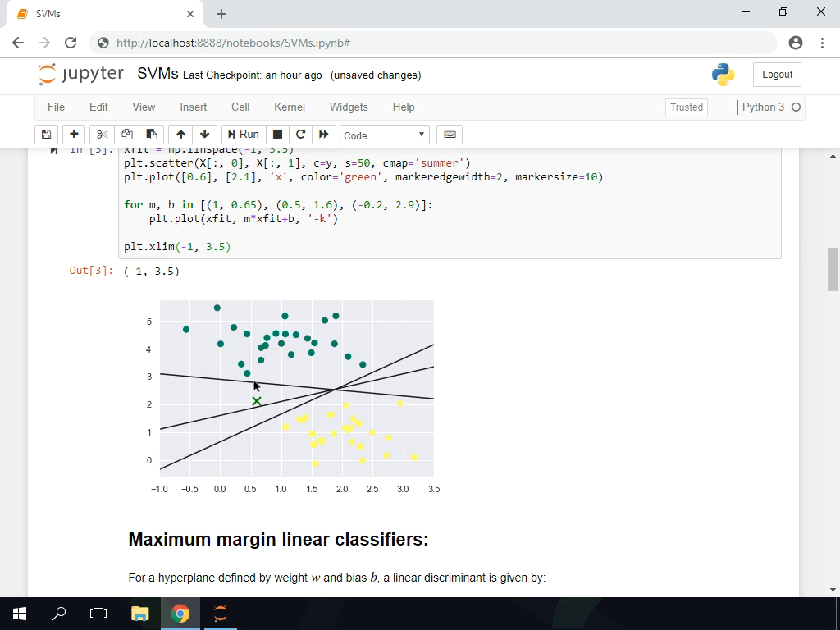Interrupt the kernel with stop icon
Viewport: 840px width, 630px height.
coord(276,134)
